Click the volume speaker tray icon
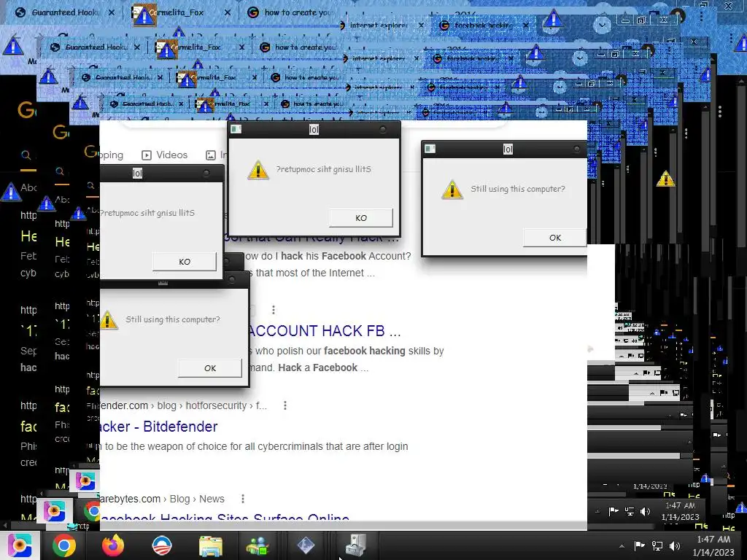This screenshot has height=560, width=747. [x=675, y=545]
